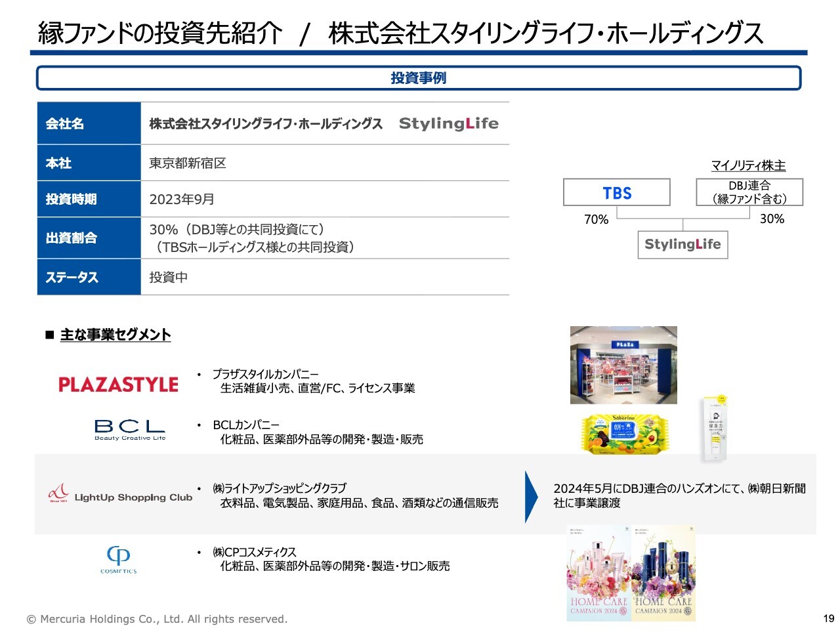Image resolution: width=840 pixels, height=630 pixels.
Task: Select the 生活雑貨小売、直営/FC、ライセンス事業 line
Action: tap(318, 388)
